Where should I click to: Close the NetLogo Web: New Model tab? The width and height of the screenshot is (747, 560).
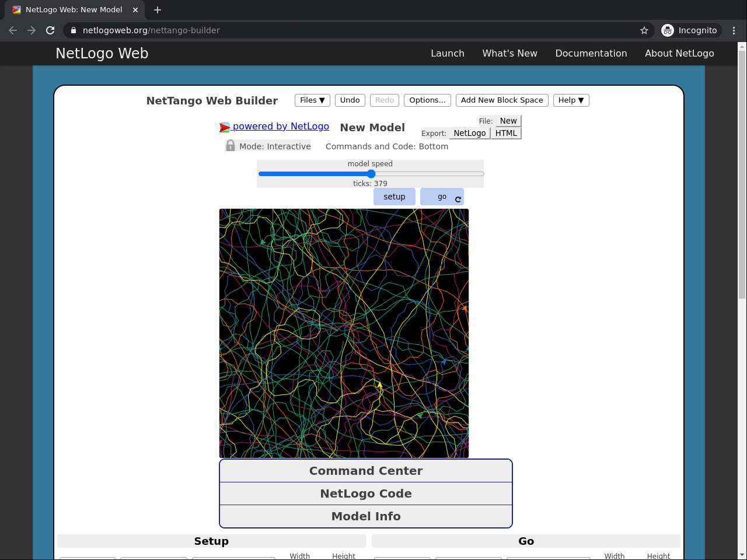pos(135,10)
